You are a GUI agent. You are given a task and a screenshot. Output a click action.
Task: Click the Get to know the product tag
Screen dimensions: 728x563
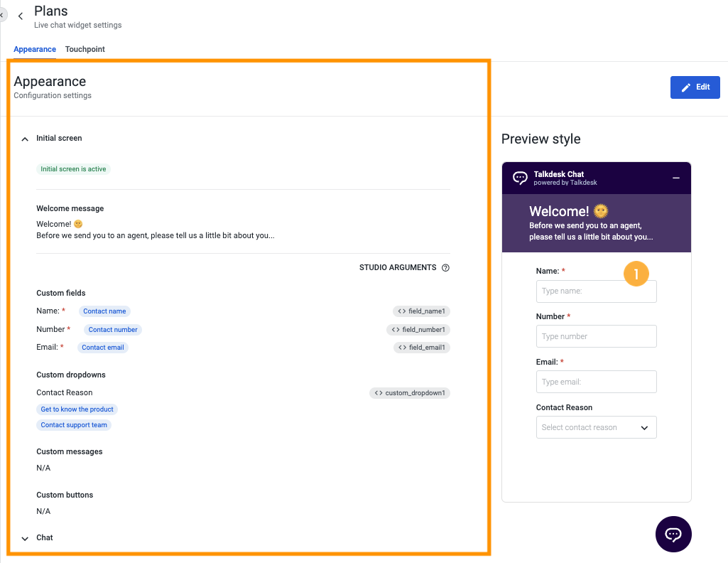click(77, 409)
